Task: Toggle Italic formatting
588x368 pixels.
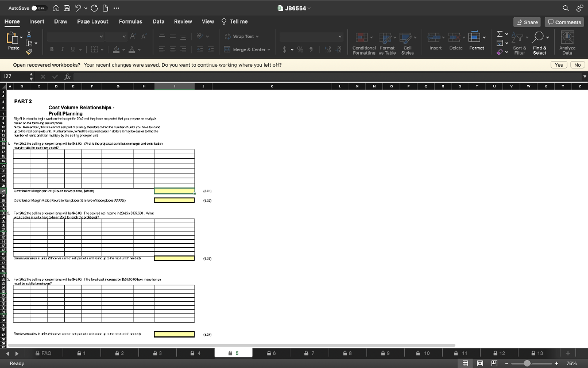Action: tap(62, 49)
